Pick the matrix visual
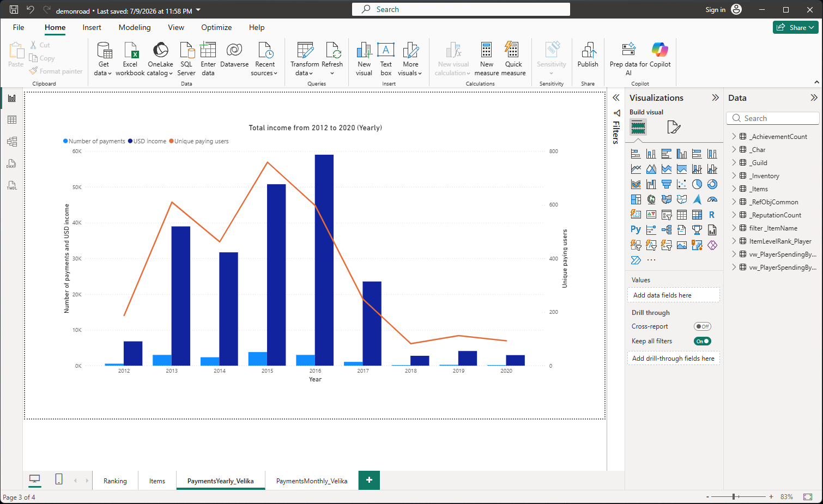Screen dimensions: 823x504 pyautogui.click(x=697, y=215)
